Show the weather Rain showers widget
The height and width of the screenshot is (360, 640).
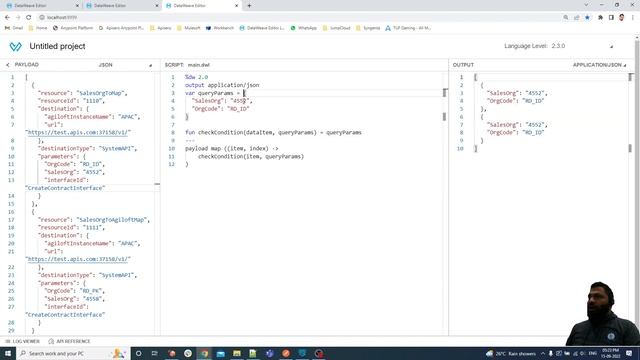coord(510,353)
